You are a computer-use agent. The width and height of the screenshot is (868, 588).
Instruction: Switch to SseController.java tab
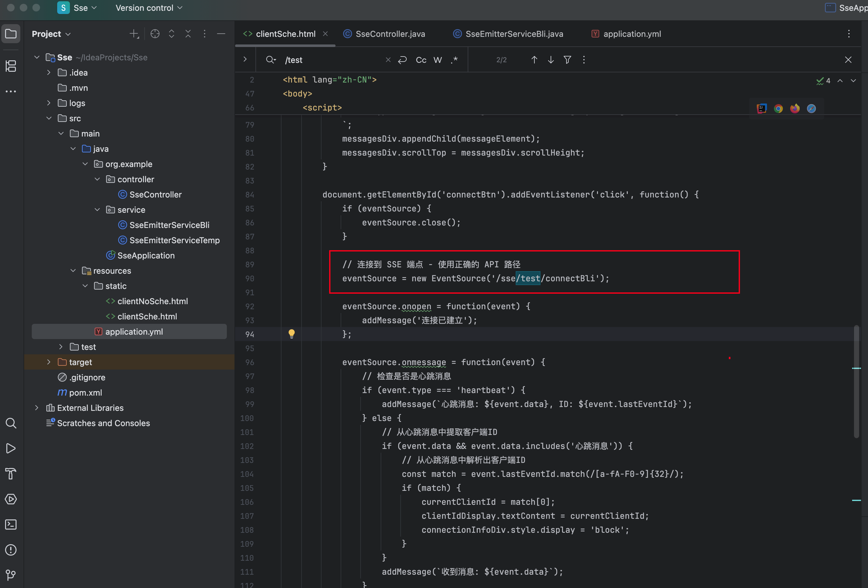(390, 34)
